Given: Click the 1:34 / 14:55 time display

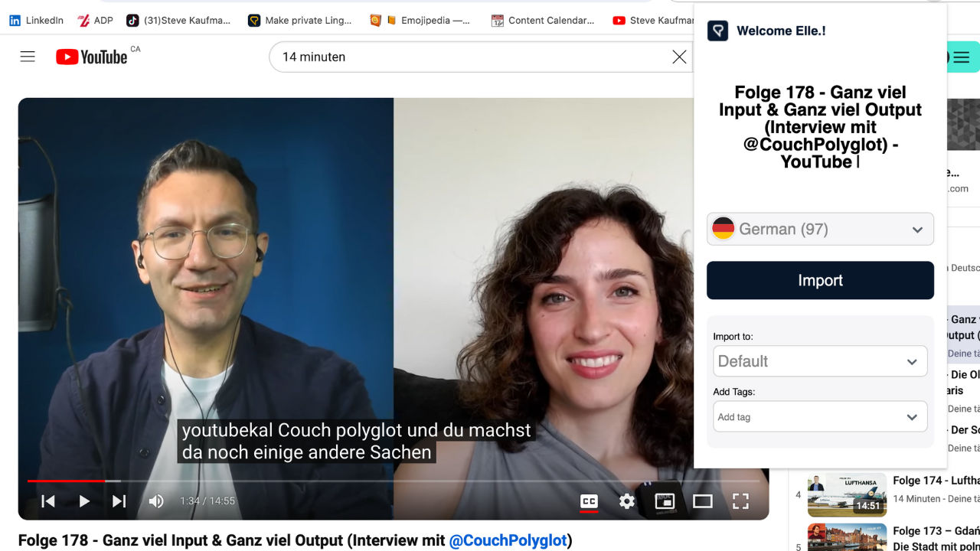Looking at the screenshot, I should tap(207, 501).
